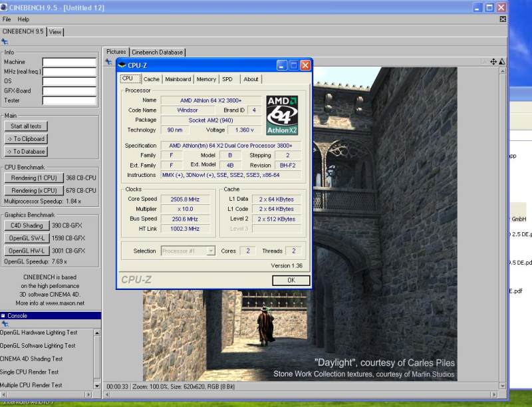Open CPU-Z SPD tab
Image resolution: width=532 pixels, height=407 pixels.
[x=227, y=79]
